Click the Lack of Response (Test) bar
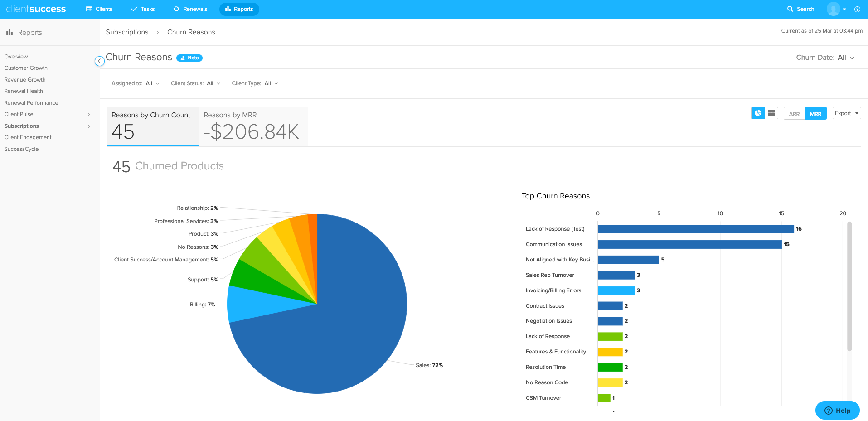 (x=693, y=229)
